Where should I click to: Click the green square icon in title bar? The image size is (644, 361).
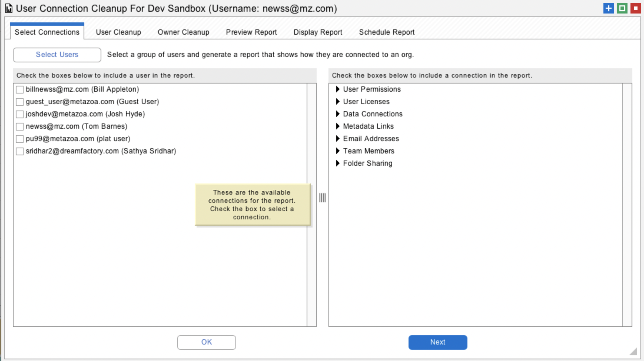622,8
